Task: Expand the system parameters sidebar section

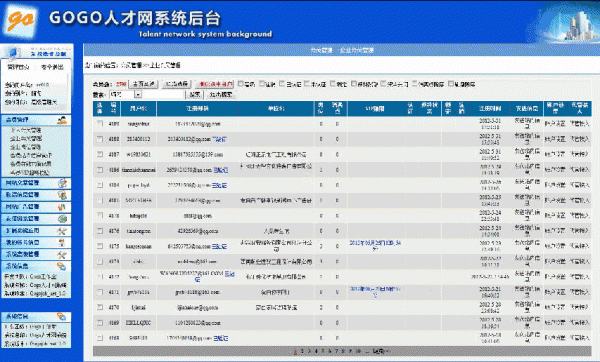Action: tap(36, 254)
